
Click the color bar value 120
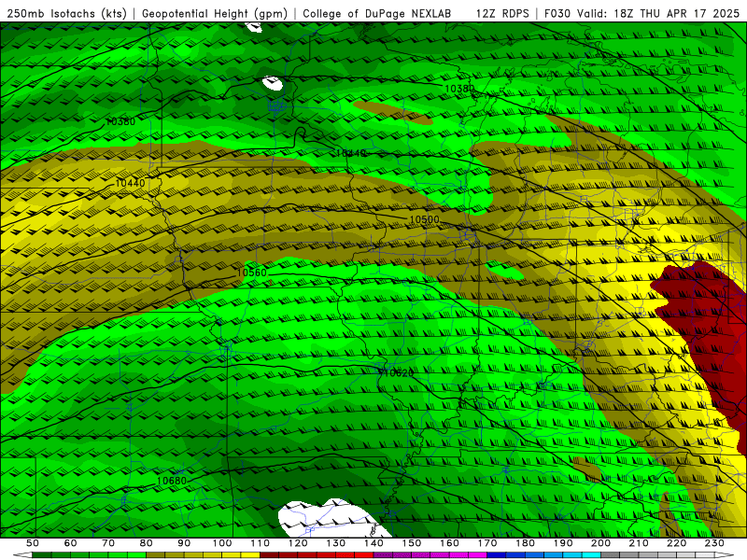(298, 543)
